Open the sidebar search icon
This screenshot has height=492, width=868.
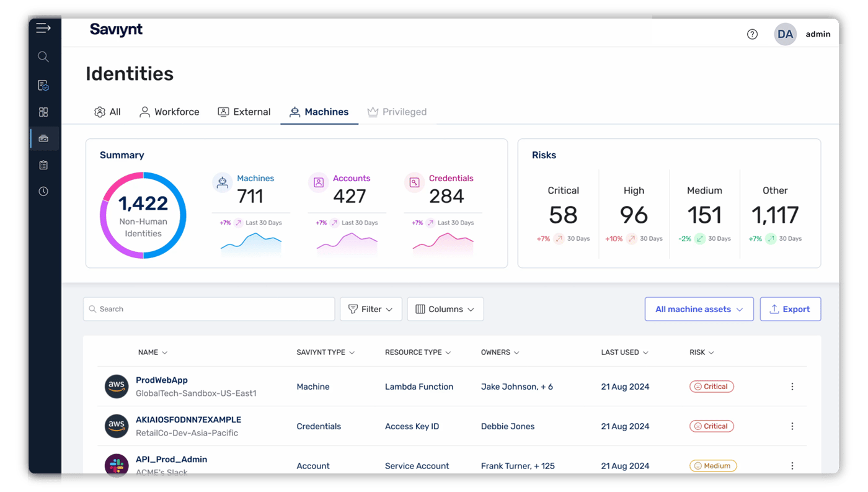tap(43, 57)
